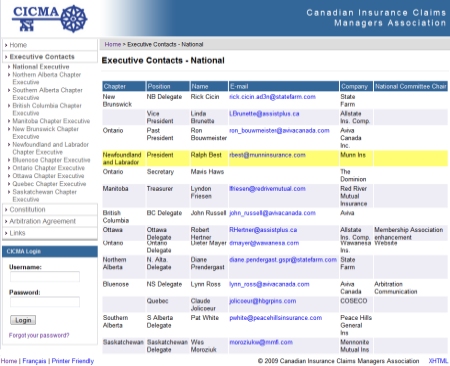Focus the Username input field
The height and width of the screenshot is (366, 450).
(x=45, y=277)
